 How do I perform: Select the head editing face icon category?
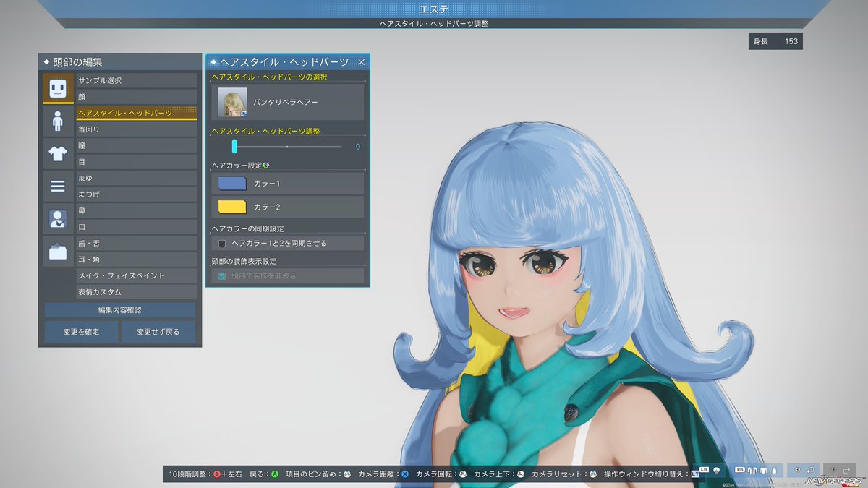coord(58,89)
